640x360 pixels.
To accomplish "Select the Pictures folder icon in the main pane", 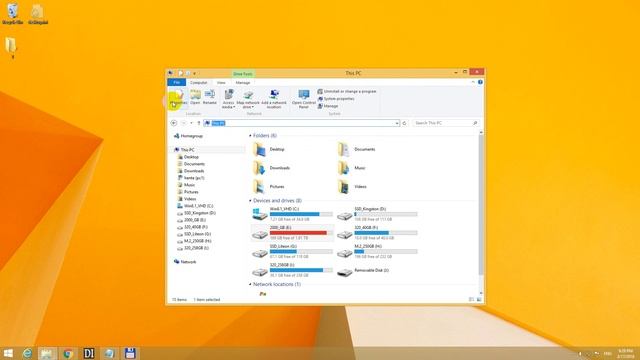I will pos(260,187).
